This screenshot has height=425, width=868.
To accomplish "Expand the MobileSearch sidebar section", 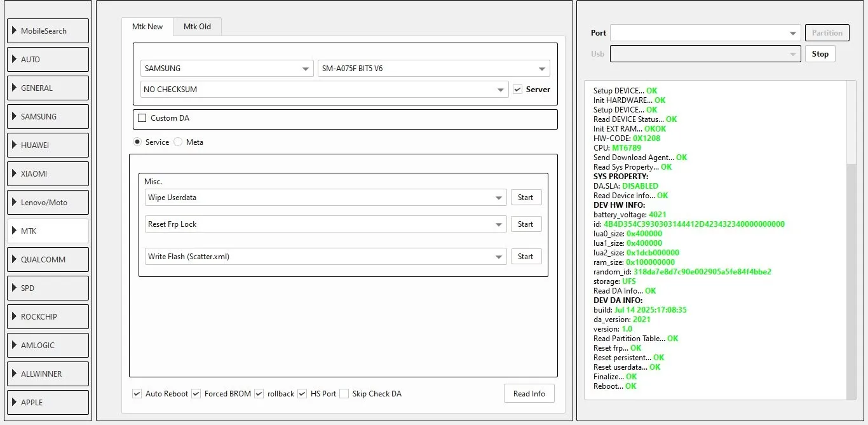I will pos(48,31).
